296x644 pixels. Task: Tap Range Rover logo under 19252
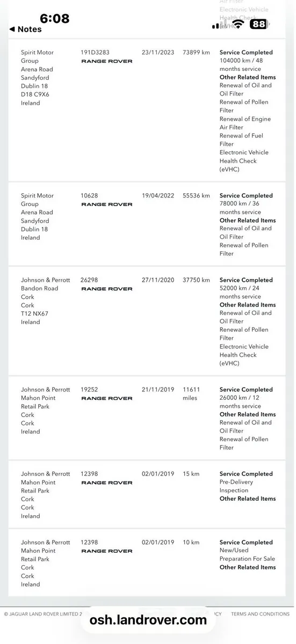click(107, 398)
